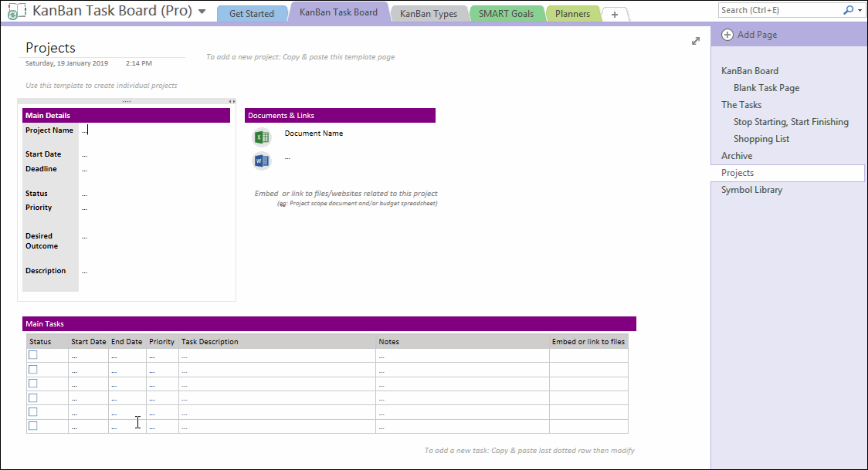868x470 pixels.
Task: Click the Main Tasks header bar
Action: click(329, 323)
